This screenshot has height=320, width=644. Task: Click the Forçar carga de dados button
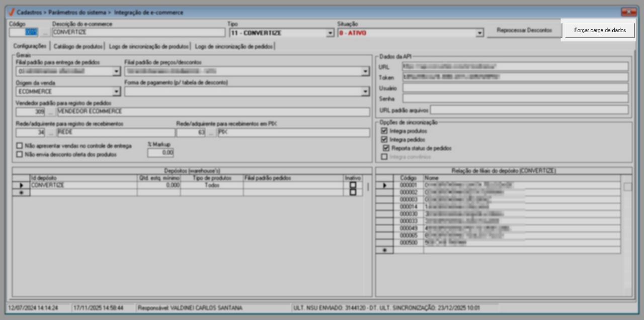click(600, 30)
